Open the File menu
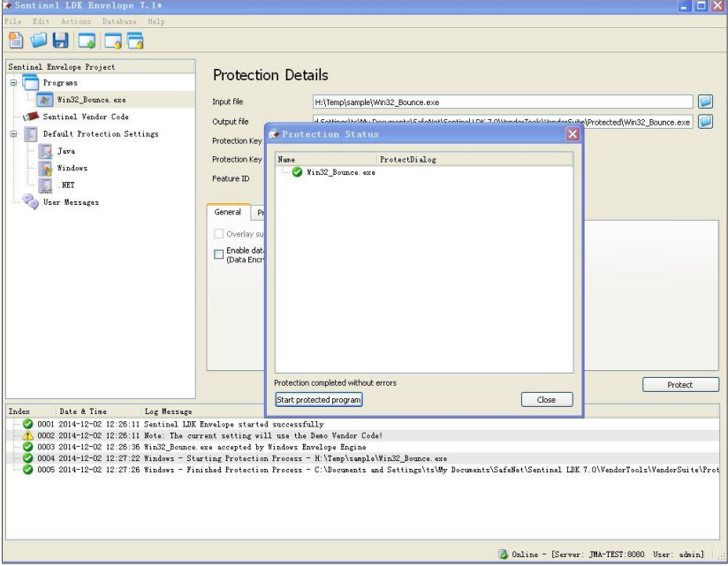 [x=13, y=21]
